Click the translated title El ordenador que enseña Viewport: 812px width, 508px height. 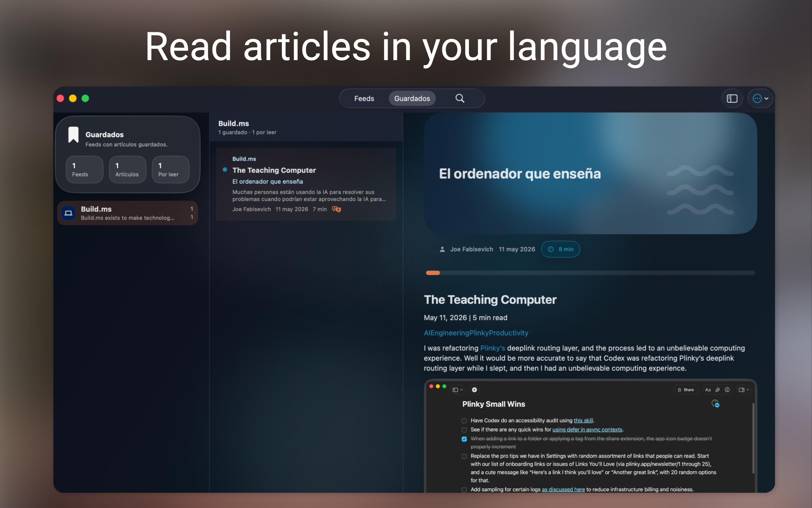[267, 181]
